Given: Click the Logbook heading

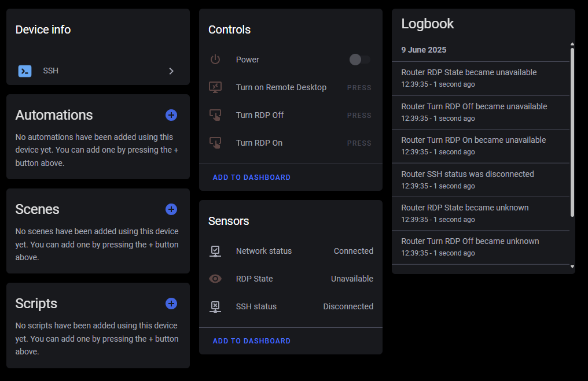Looking at the screenshot, I should click(428, 24).
